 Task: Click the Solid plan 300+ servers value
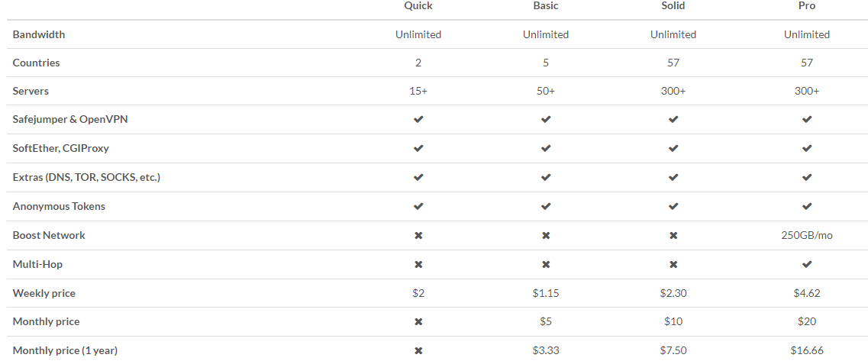click(x=673, y=91)
